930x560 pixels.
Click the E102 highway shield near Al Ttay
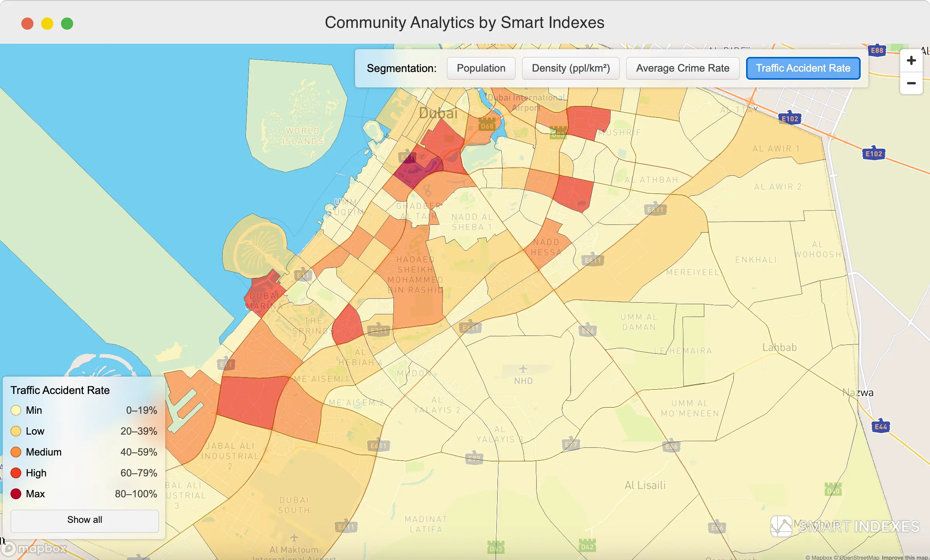coord(790,118)
